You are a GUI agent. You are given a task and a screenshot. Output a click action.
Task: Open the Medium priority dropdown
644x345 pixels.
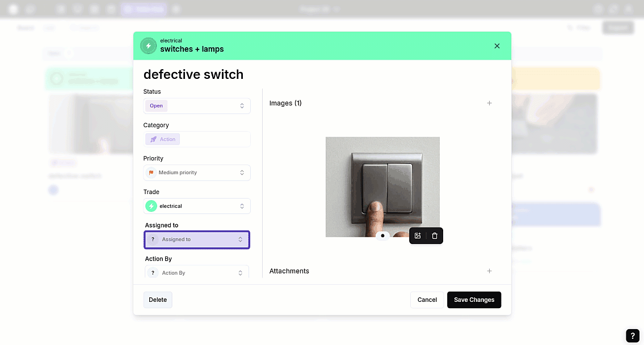(x=197, y=172)
